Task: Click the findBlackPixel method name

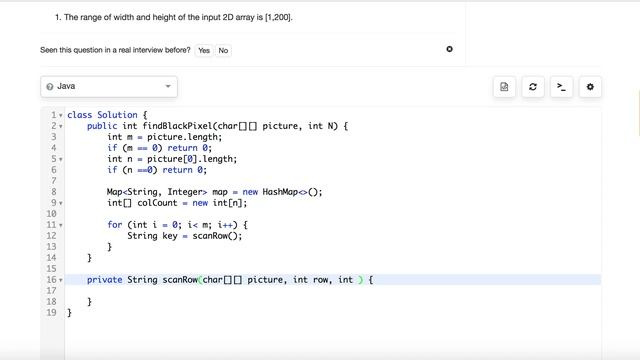Action: tap(177, 126)
